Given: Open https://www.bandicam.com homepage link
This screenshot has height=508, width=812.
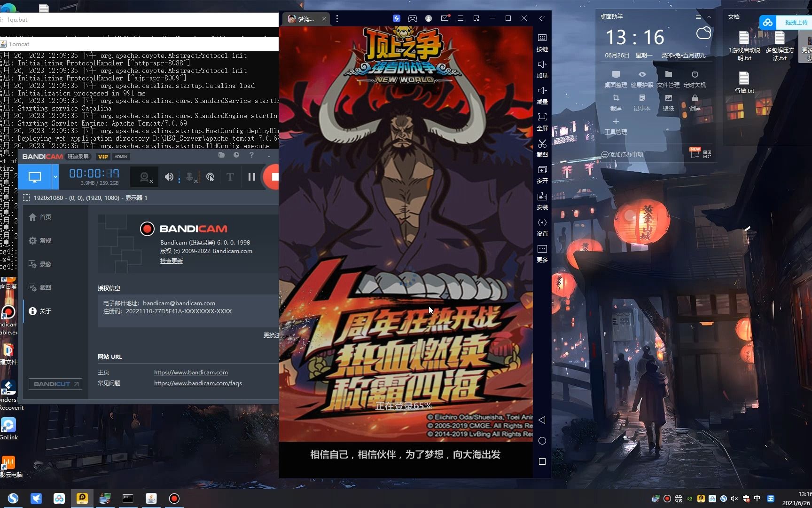Looking at the screenshot, I should coord(191,372).
